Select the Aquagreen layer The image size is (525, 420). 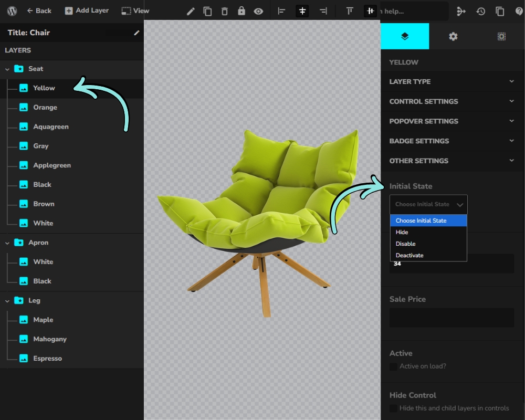point(71,127)
